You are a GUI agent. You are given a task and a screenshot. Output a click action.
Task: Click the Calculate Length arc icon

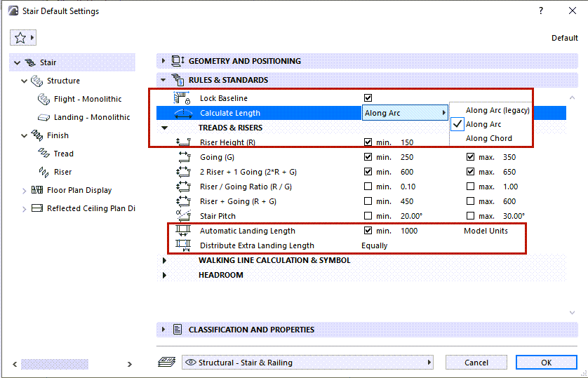(183, 113)
